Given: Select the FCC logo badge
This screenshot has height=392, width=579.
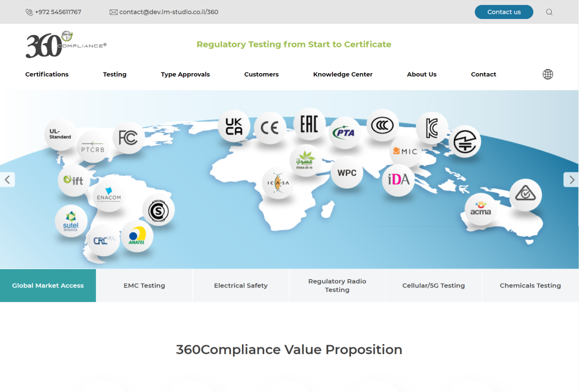Looking at the screenshot, I should pyautogui.click(x=128, y=138).
